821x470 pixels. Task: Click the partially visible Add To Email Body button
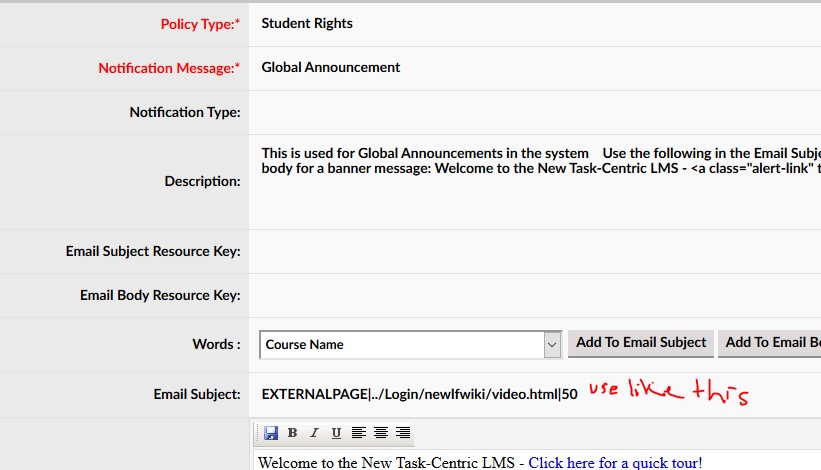pyautogui.click(x=770, y=343)
